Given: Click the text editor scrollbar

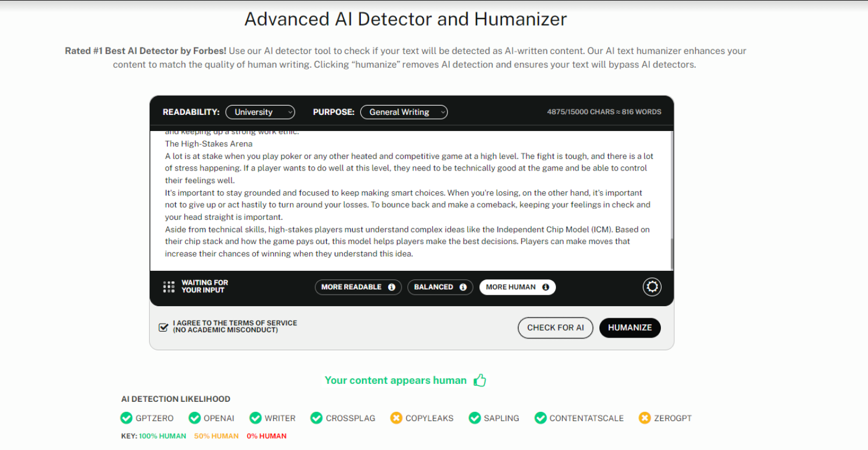Looking at the screenshot, I should [672, 249].
